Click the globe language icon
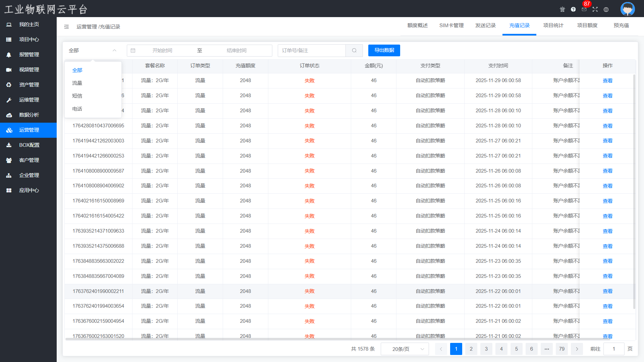Viewport: 644px width, 362px height. coord(606,9)
